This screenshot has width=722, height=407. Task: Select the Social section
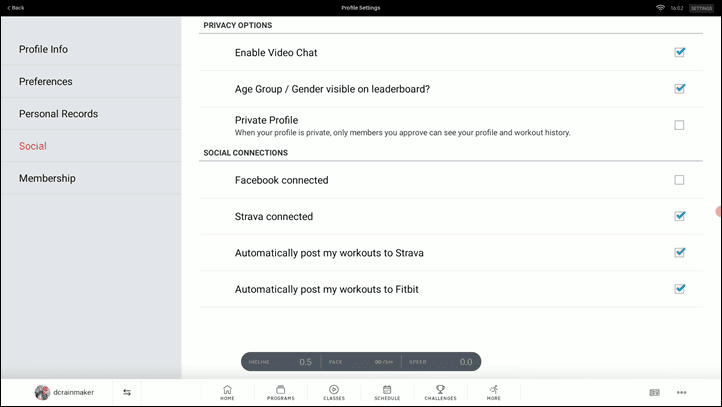[x=91, y=146]
